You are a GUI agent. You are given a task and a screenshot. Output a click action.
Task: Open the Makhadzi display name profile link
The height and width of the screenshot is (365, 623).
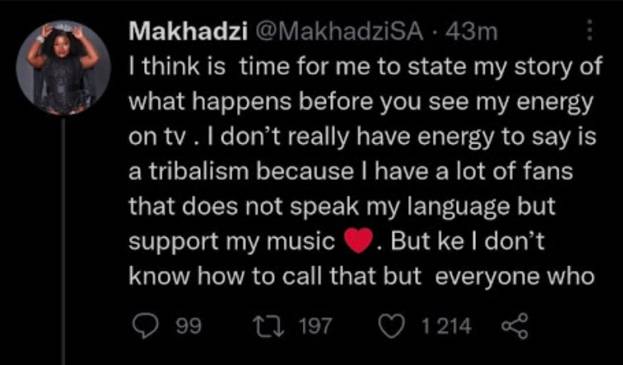coord(188,31)
